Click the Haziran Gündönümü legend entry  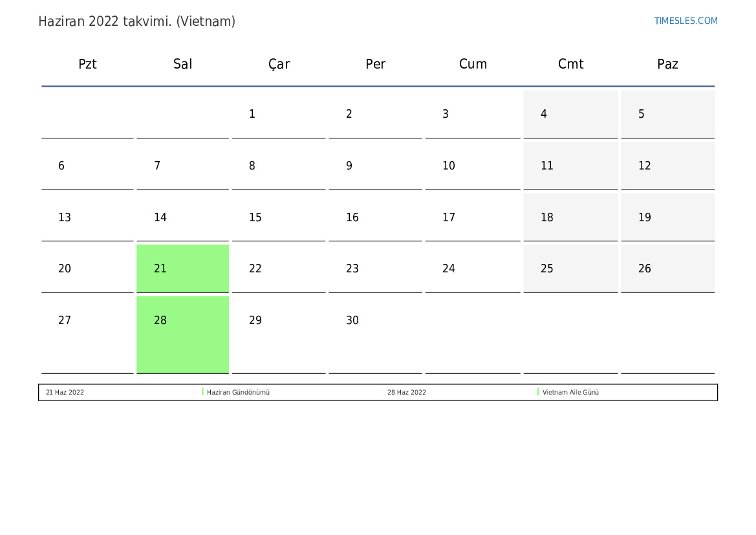[238, 392]
